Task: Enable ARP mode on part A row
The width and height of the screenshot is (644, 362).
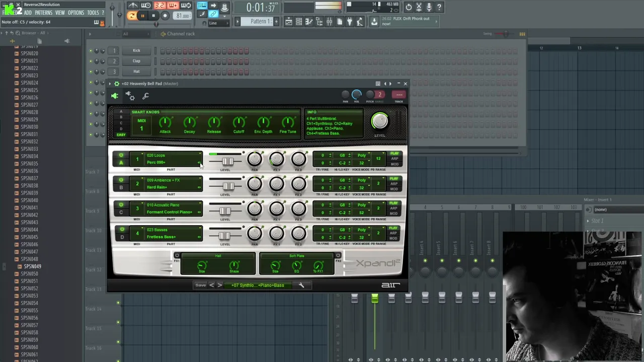Action: [394, 159]
